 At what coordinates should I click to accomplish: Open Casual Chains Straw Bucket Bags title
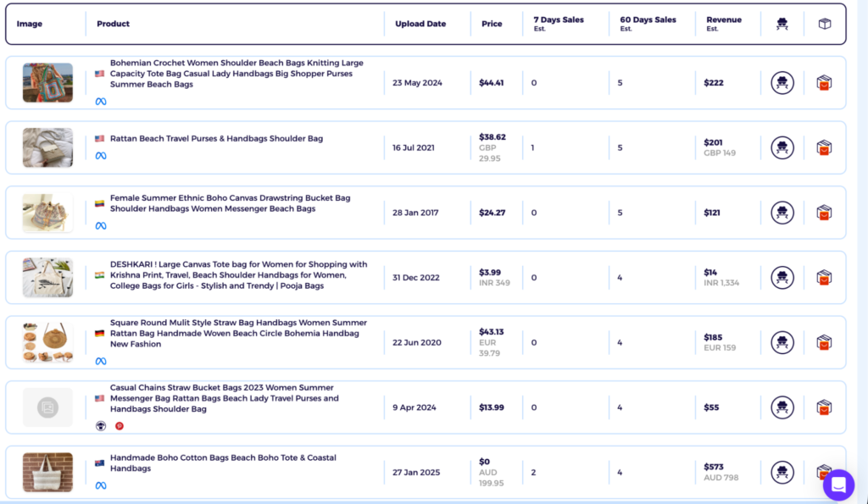[x=224, y=398]
